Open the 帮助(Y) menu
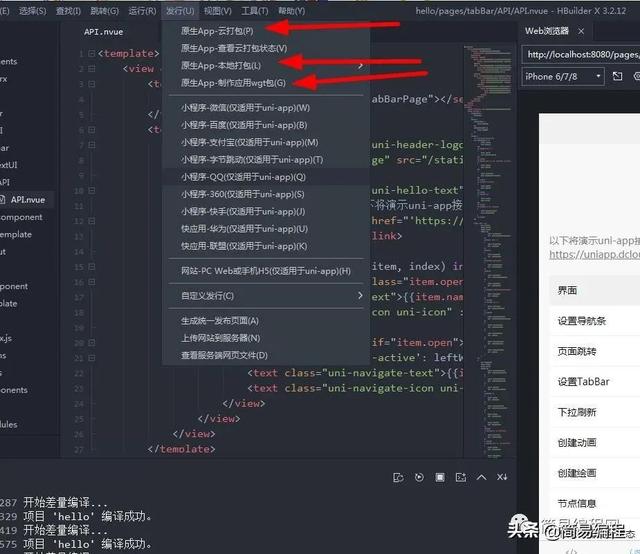The height and width of the screenshot is (554, 640). [291, 11]
